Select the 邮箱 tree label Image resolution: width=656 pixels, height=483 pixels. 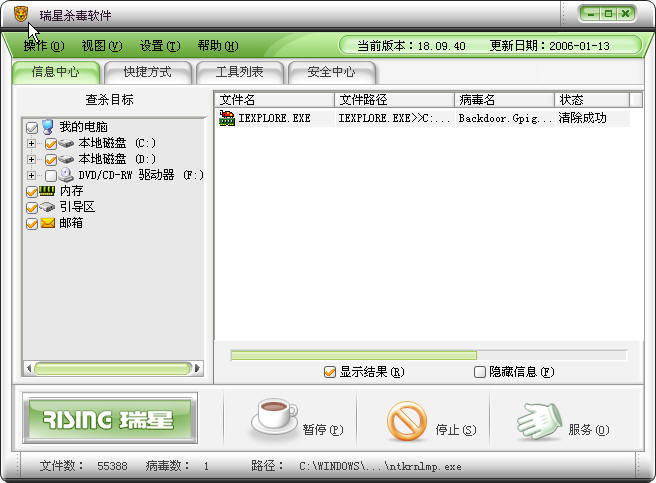click(71, 223)
